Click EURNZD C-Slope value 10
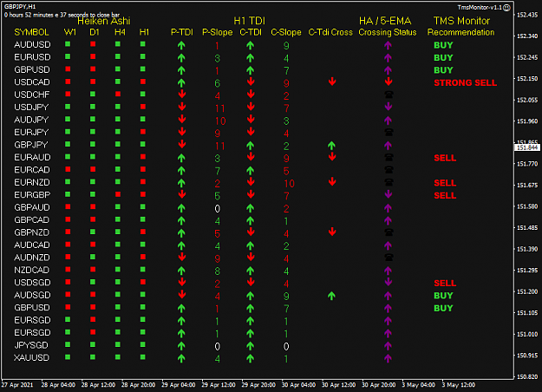 tap(289, 184)
